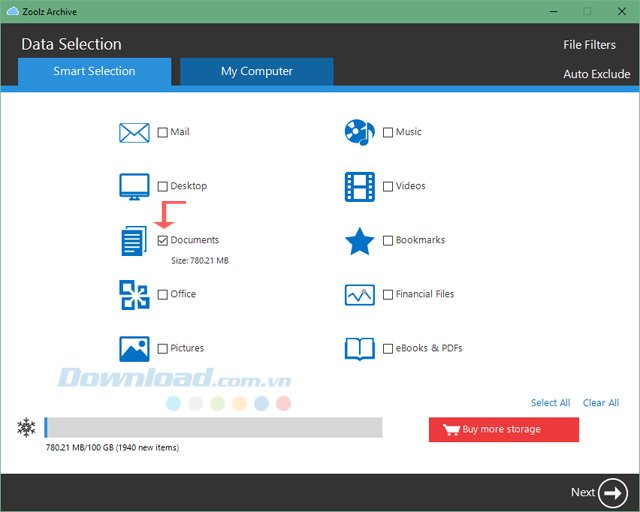Image resolution: width=640 pixels, height=512 pixels.
Task: Click the eBooks & PDFs book icon
Action: [x=359, y=349]
